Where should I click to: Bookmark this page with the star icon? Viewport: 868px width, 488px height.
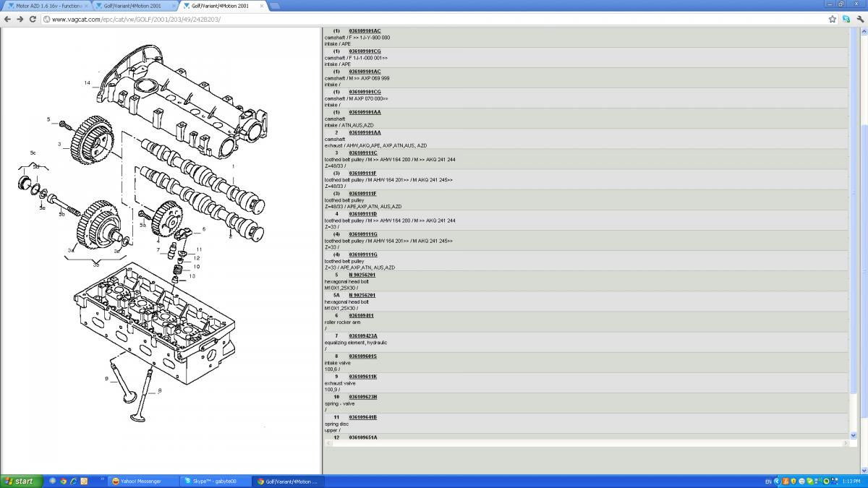tap(833, 19)
